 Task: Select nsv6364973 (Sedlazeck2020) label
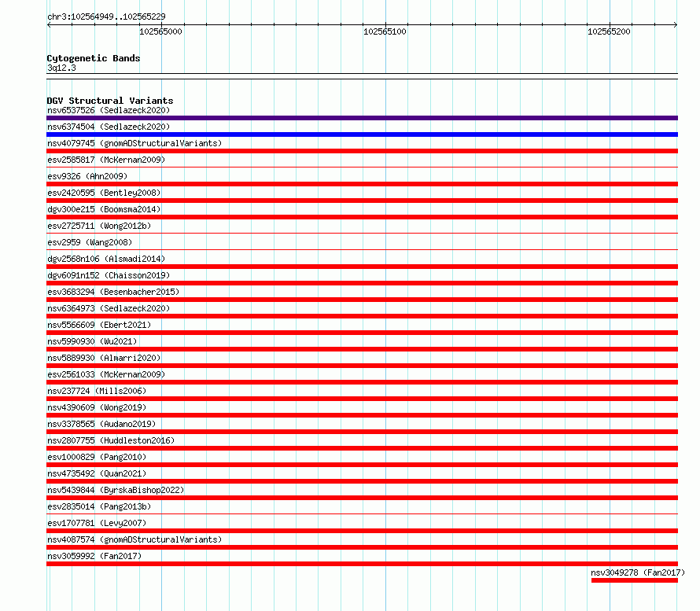[109, 308]
